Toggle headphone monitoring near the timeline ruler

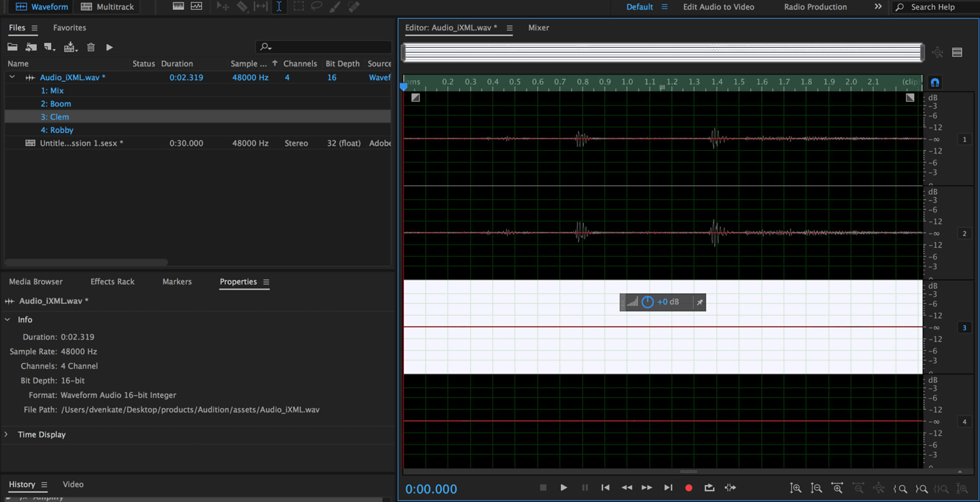click(x=935, y=82)
